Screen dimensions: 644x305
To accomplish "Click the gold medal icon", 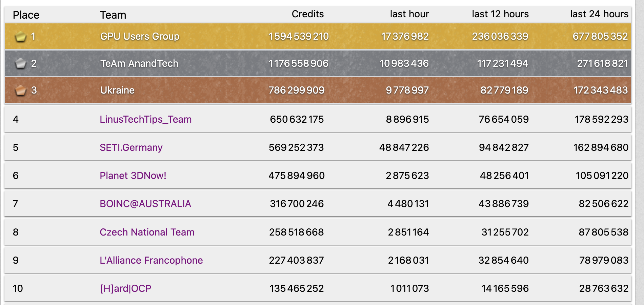I will tap(21, 36).
